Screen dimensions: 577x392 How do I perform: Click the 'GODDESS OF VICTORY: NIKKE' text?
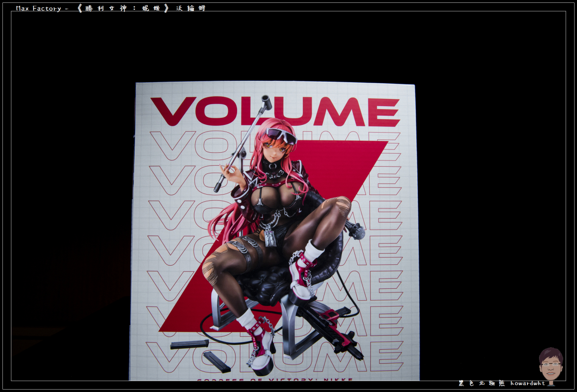(x=275, y=380)
